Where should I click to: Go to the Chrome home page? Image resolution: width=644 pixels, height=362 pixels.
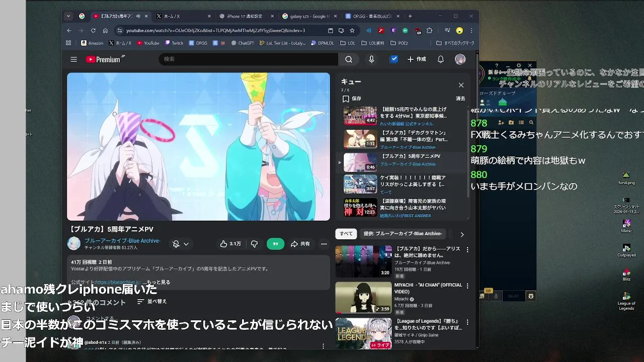(x=105, y=30)
